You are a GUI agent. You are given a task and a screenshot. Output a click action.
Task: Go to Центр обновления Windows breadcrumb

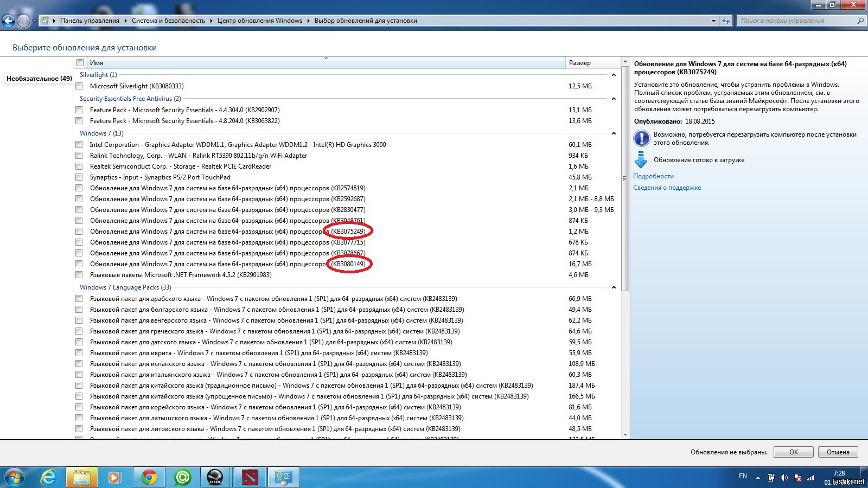click(x=260, y=21)
